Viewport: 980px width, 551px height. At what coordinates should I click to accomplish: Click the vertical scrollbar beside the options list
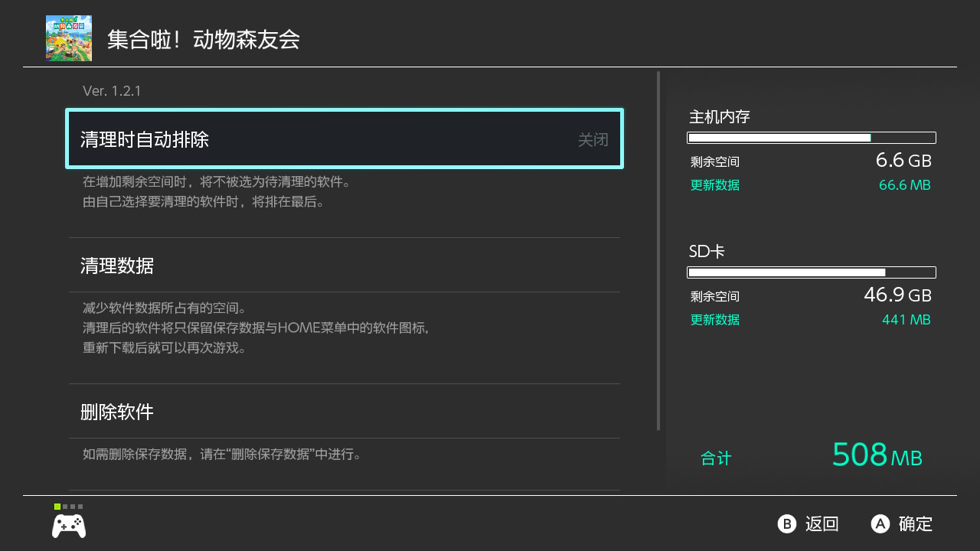click(658, 251)
